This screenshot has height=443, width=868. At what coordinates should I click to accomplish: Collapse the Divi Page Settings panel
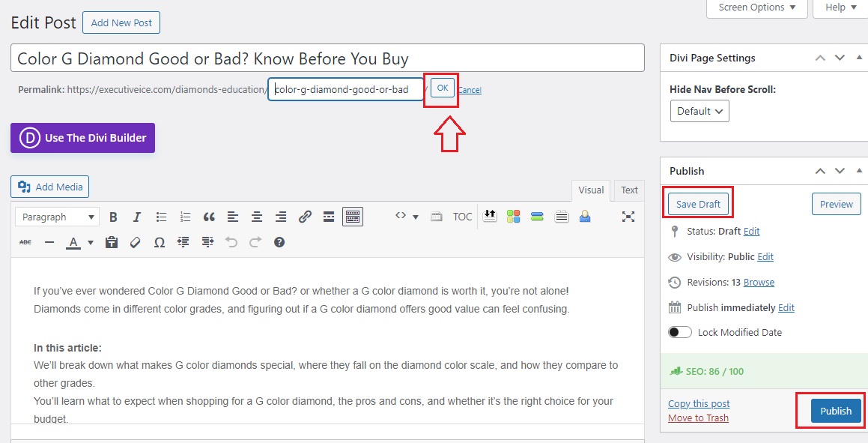pyautogui.click(x=858, y=58)
